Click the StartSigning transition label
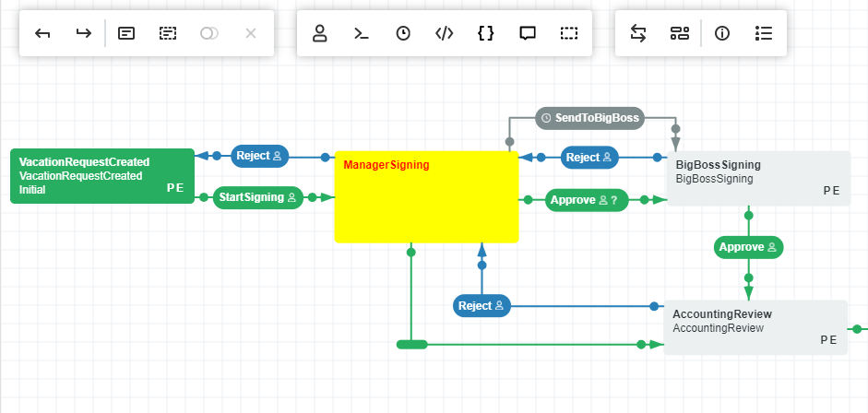Viewport: 868px width, 413px height. [x=258, y=197]
